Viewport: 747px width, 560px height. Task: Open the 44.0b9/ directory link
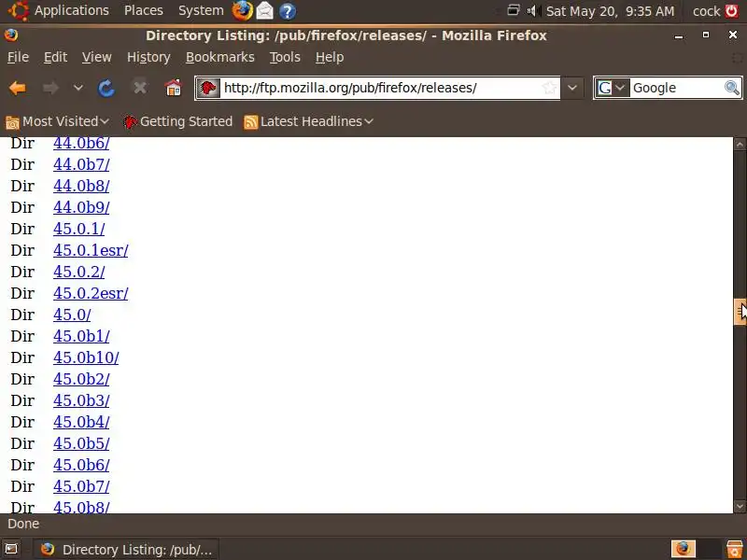tap(81, 207)
